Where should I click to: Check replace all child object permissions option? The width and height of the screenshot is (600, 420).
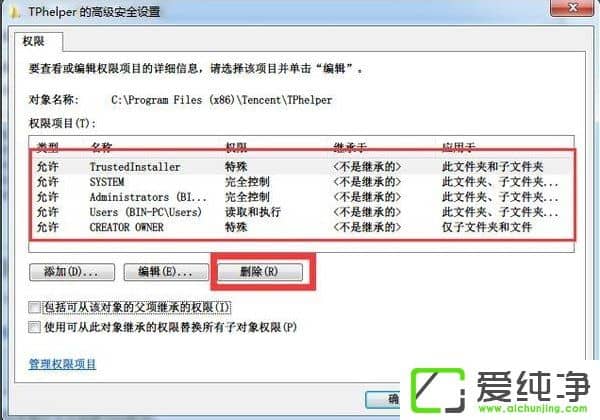pyautogui.click(x=34, y=327)
